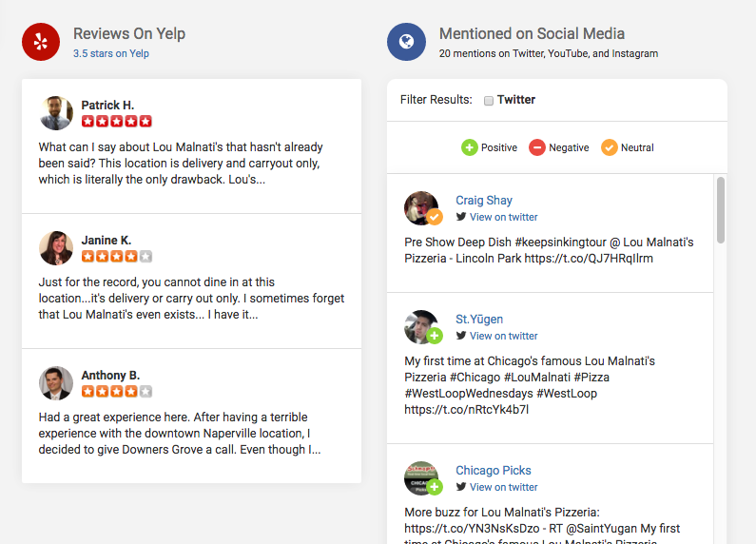This screenshot has height=544, width=756.
Task: Open St.Yūgen's profile link
Action: click(x=479, y=319)
